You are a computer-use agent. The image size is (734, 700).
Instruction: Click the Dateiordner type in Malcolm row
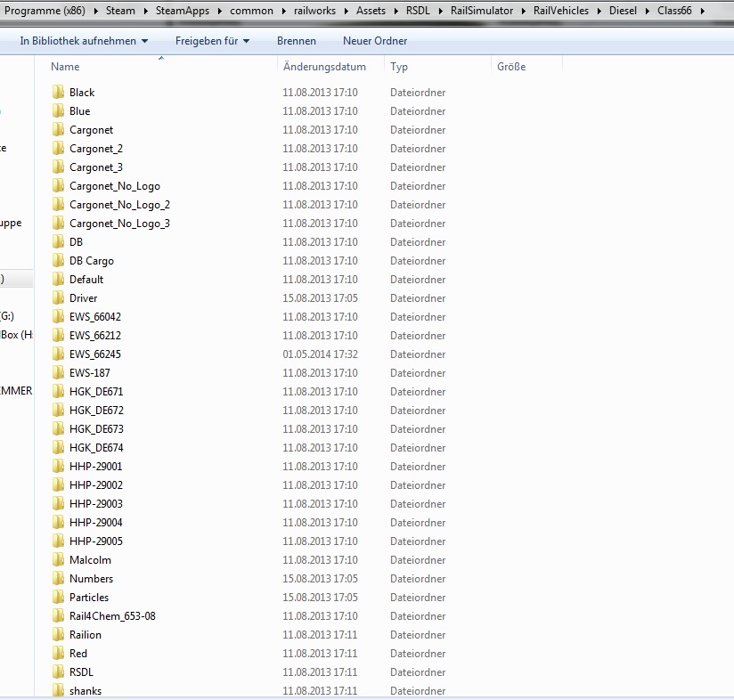tap(418, 560)
